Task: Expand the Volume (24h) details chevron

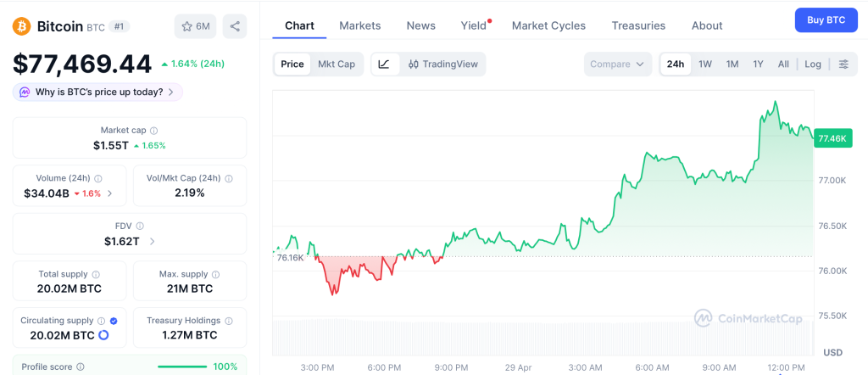Action: tap(110, 193)
